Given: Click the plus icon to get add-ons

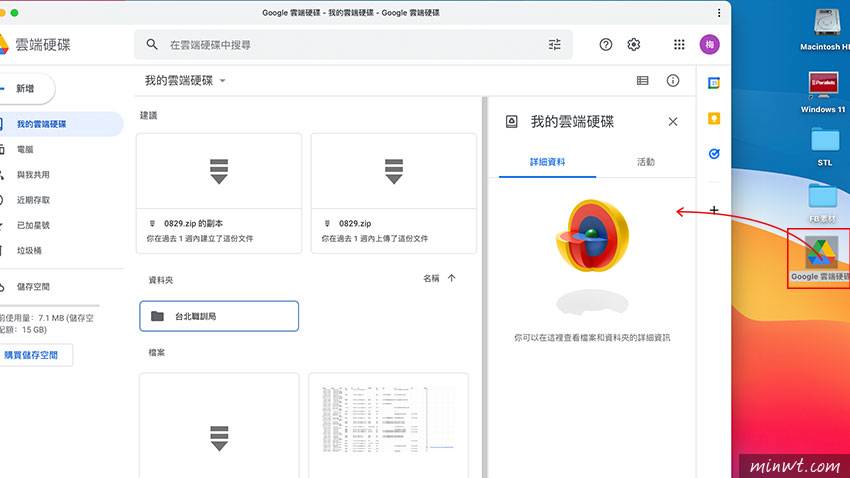Looking at the screenshot, I should (x=714, y=210).
